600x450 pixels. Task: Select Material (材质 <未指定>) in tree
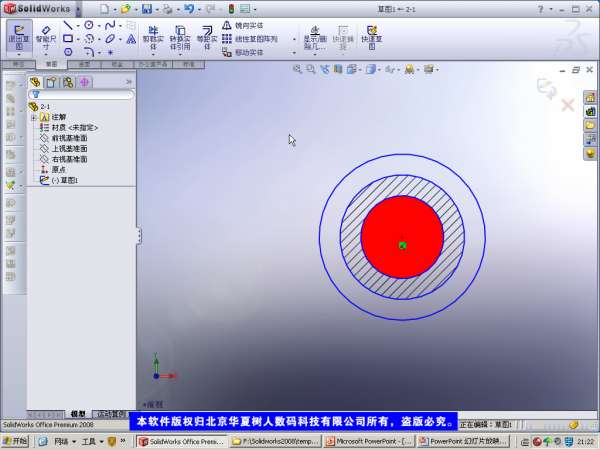click(x=70, y=128)
